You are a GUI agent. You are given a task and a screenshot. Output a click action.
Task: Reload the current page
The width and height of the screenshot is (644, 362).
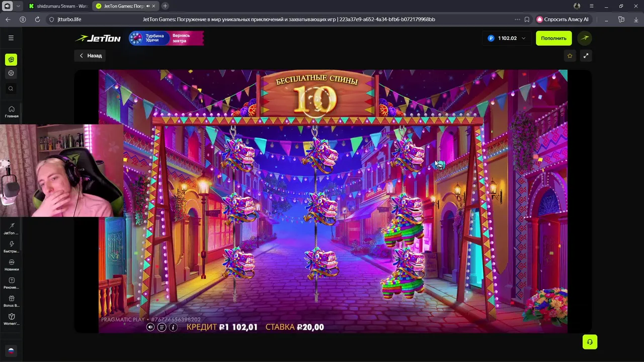point(37,19)
